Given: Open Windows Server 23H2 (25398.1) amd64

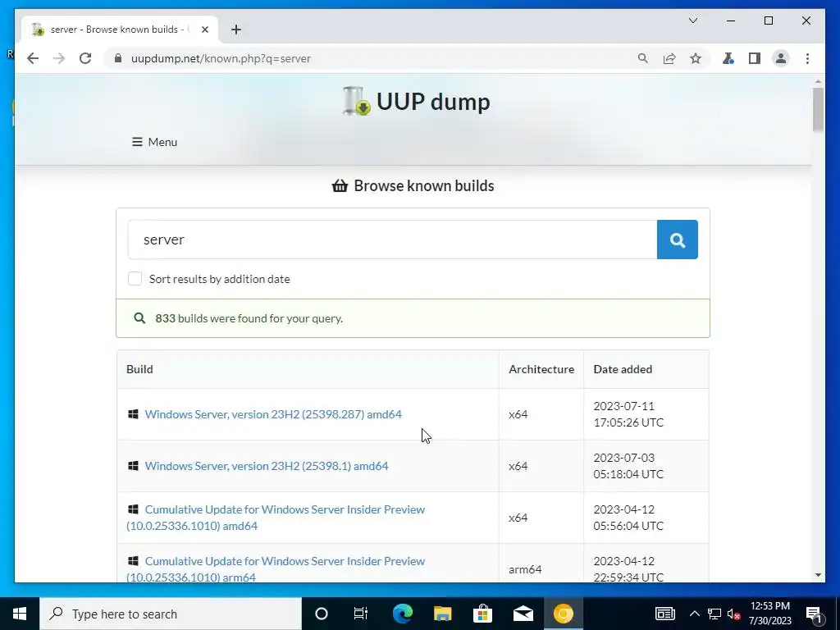Looking at the screenshot, I should (x=267, y=466).
